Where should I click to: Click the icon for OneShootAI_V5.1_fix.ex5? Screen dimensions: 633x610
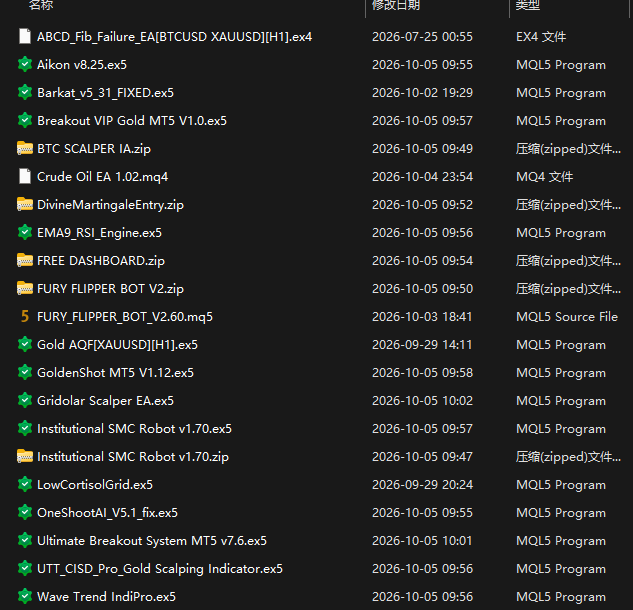(25, 512)
